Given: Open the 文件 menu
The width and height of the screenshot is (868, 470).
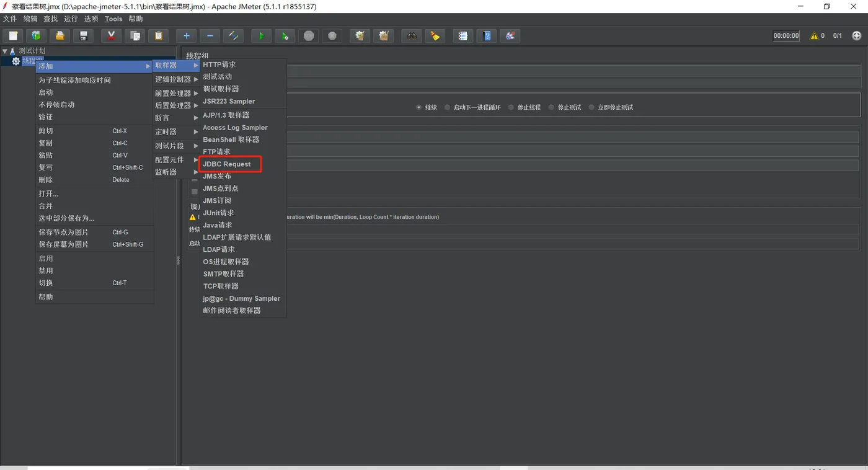Looking at the screenshot, I should pyautogui.click(x=10, y=19).
